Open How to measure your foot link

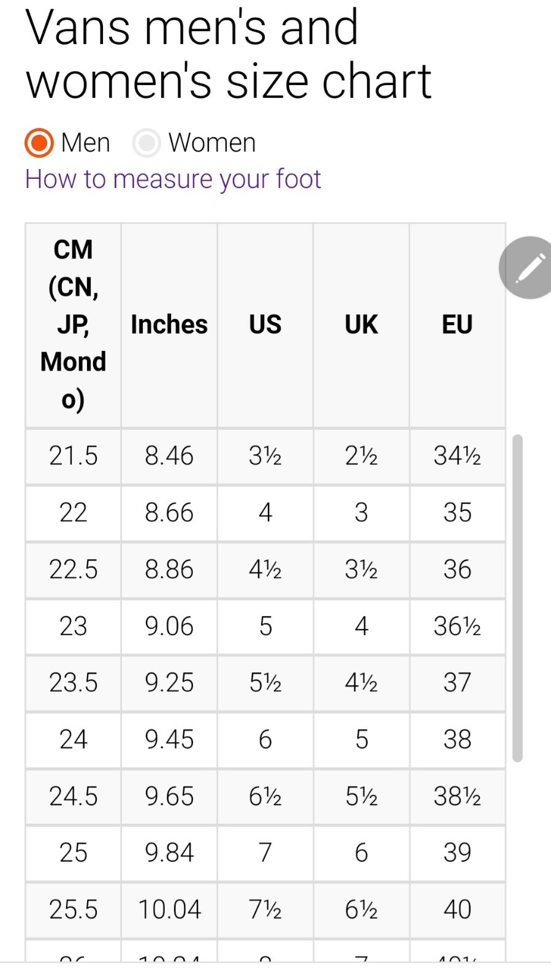(x=173, y=179)
